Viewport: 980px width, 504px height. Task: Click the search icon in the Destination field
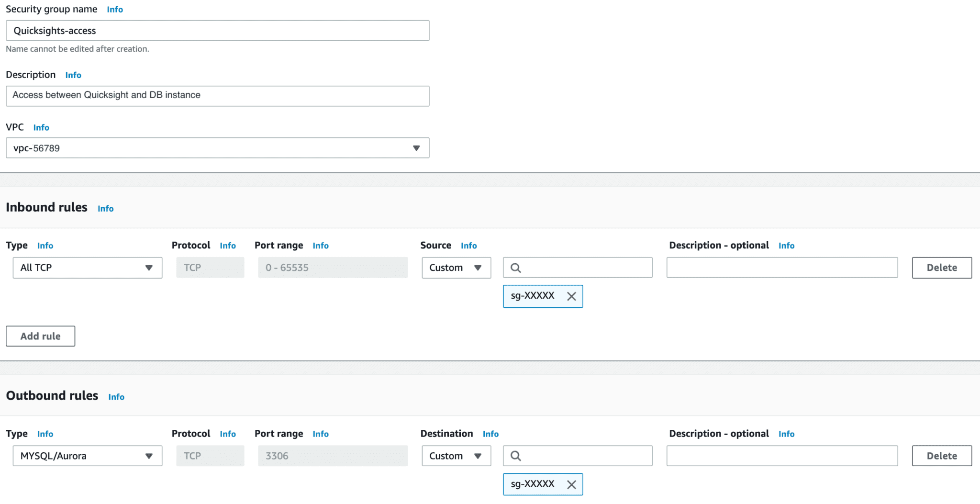pos(515,456)
